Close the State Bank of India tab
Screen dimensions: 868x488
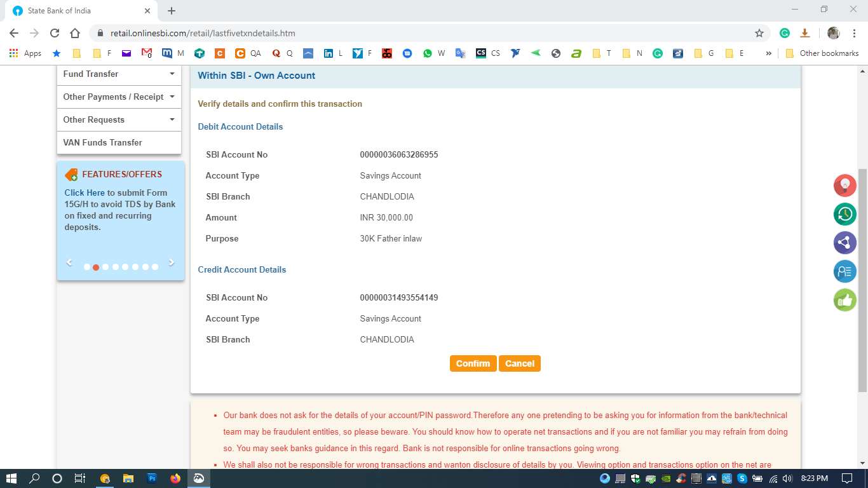coord(147,11)
